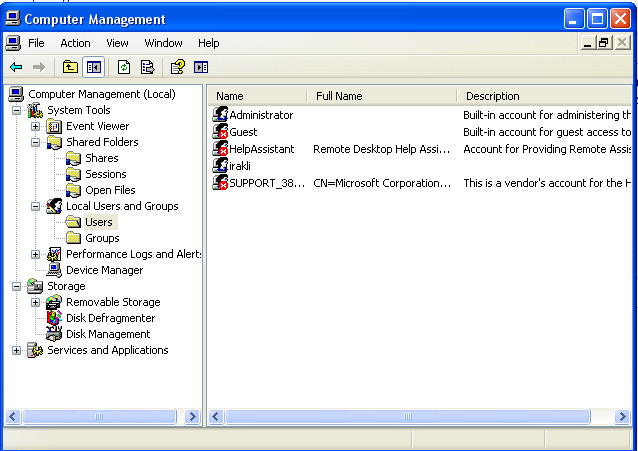
Task: Select the Groups folder in tree
Action: pos(102,238)
